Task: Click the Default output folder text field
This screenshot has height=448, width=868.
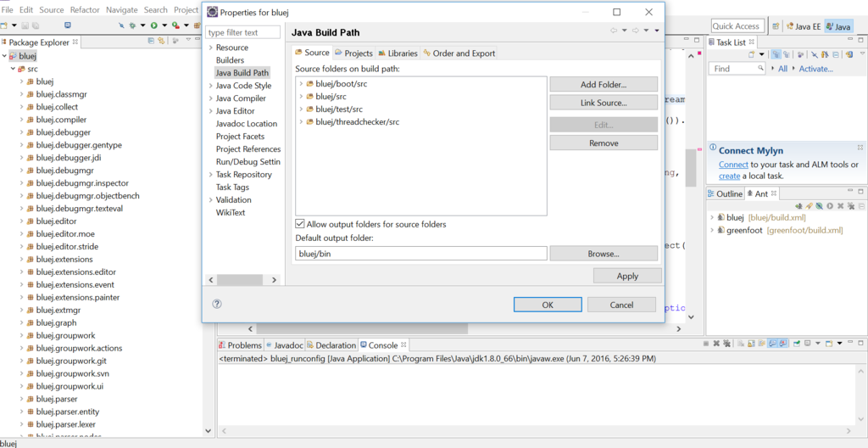Action: pos(421,254)
